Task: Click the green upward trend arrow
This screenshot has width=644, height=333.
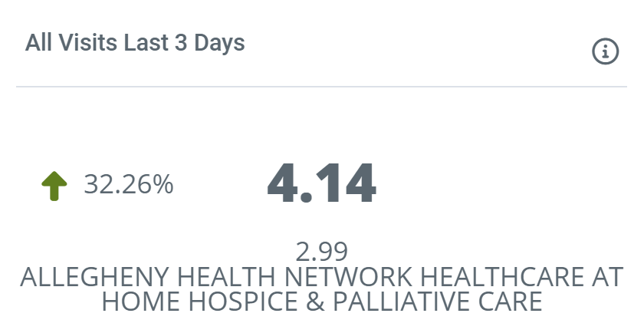Action: 54,186
